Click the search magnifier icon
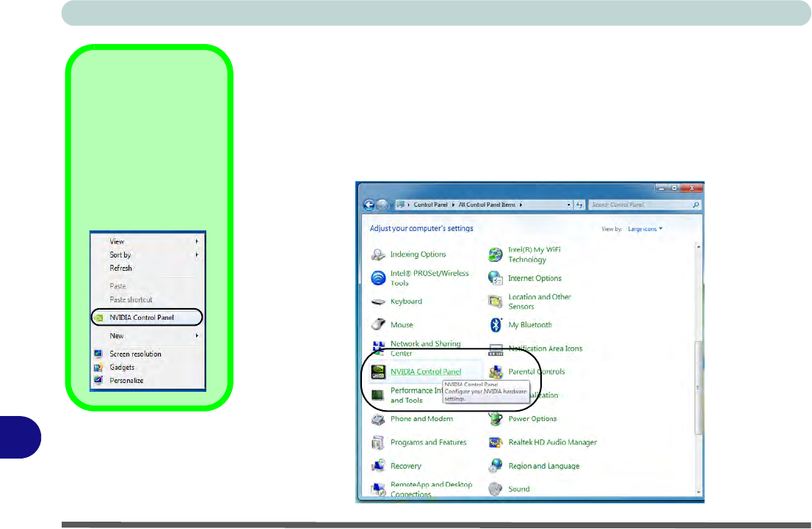The image size is (812, 529). tap(695, 205)
